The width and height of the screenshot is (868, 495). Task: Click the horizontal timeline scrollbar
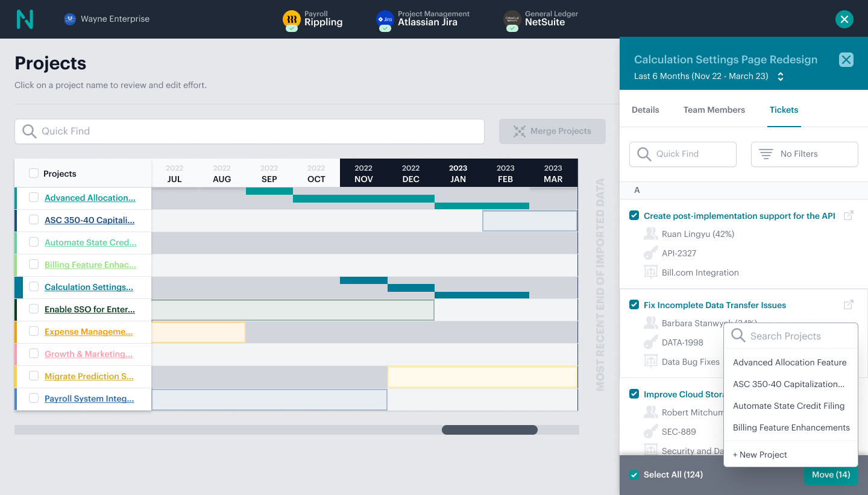point(489,430)
